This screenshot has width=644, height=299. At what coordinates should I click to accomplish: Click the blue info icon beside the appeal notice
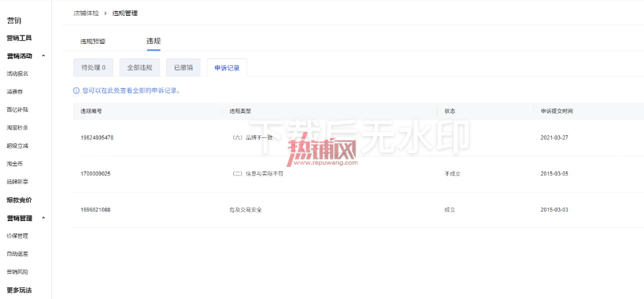[x=76, y=91]
